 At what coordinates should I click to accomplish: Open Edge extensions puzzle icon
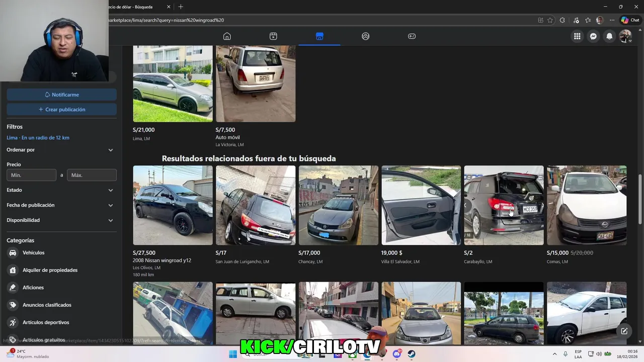[562, 20]
